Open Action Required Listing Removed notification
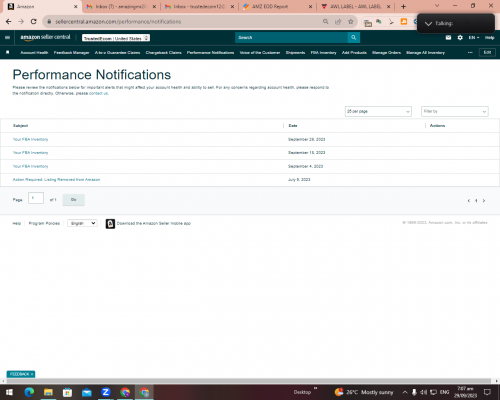The image size is (500, 400). tap(56, 180)
